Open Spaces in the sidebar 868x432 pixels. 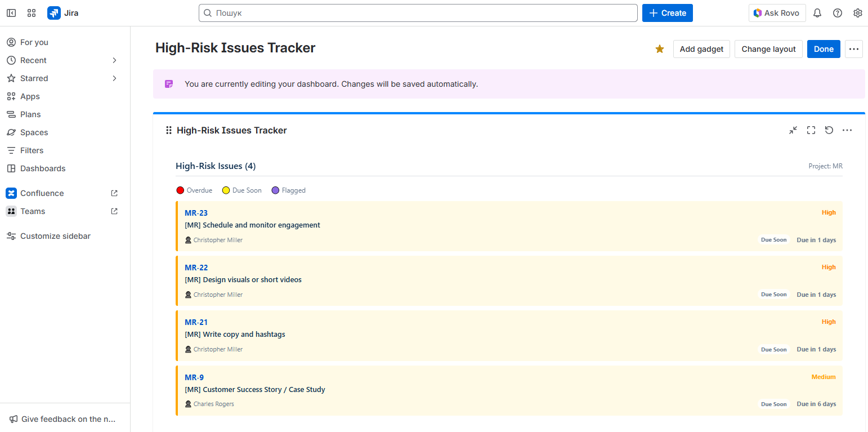(x=65, y=132)
